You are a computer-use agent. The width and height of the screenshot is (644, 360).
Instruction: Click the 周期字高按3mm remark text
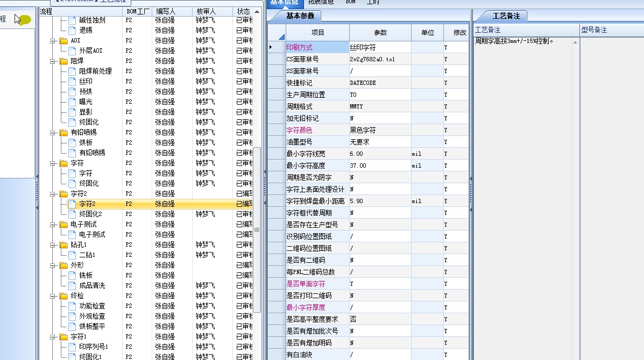point(514,41)
